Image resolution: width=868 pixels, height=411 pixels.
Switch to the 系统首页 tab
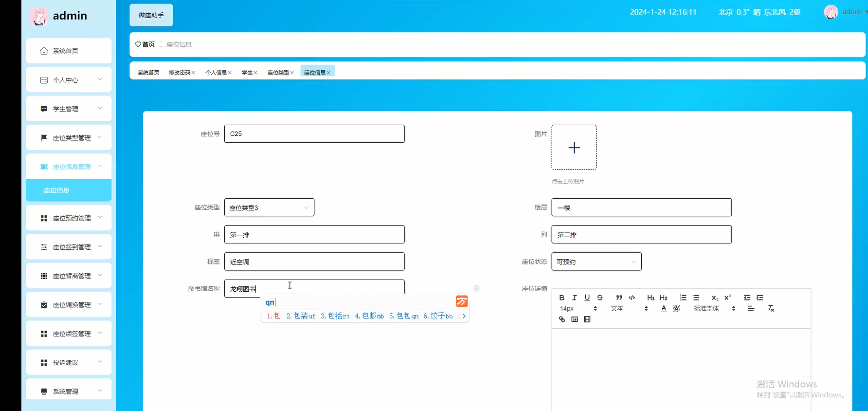click(148, 73)
